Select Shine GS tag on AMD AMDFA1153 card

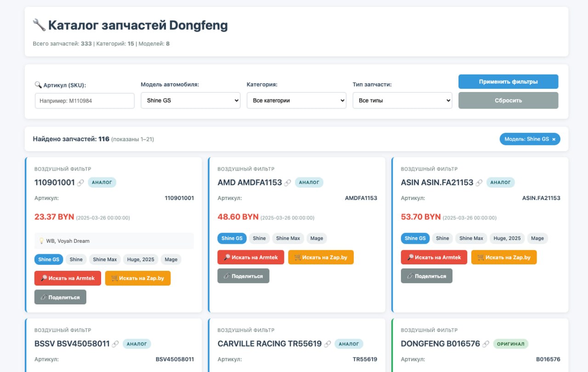point(232,238)
